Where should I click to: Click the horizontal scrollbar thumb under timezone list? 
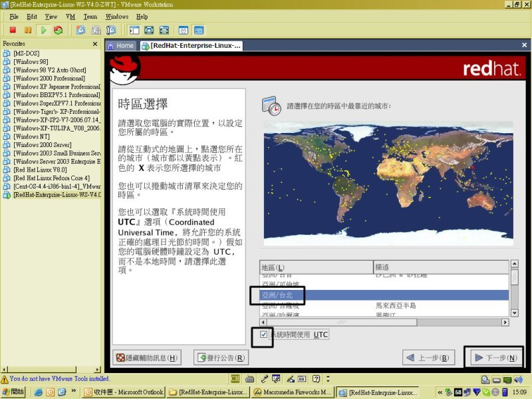(342, 323)
